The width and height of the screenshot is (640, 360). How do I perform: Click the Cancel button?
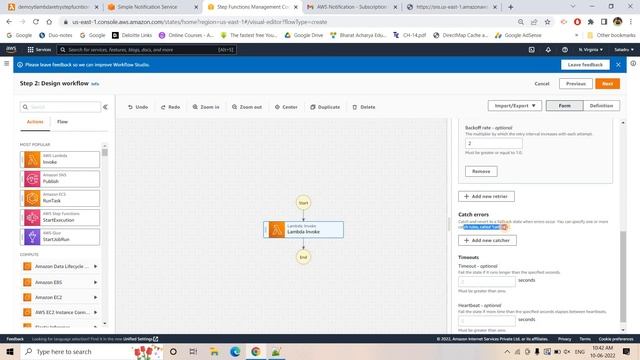542,84
